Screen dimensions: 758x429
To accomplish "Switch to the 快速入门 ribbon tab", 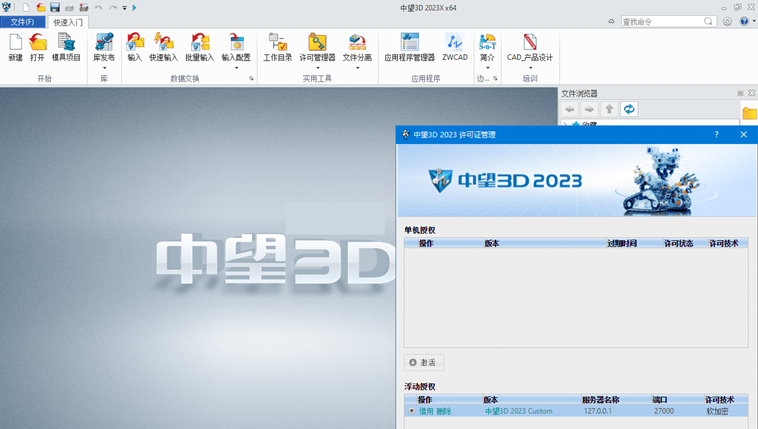I will pos(68,22).
